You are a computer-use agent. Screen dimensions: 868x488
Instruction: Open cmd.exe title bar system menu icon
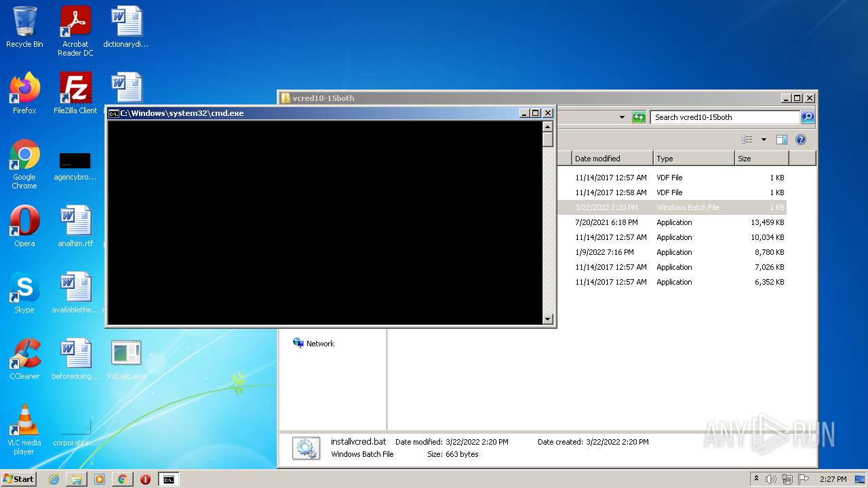[x=114, y=113]
